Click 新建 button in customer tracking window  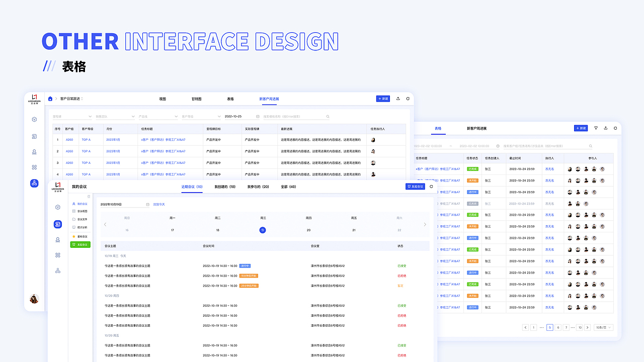click(383, 99)
